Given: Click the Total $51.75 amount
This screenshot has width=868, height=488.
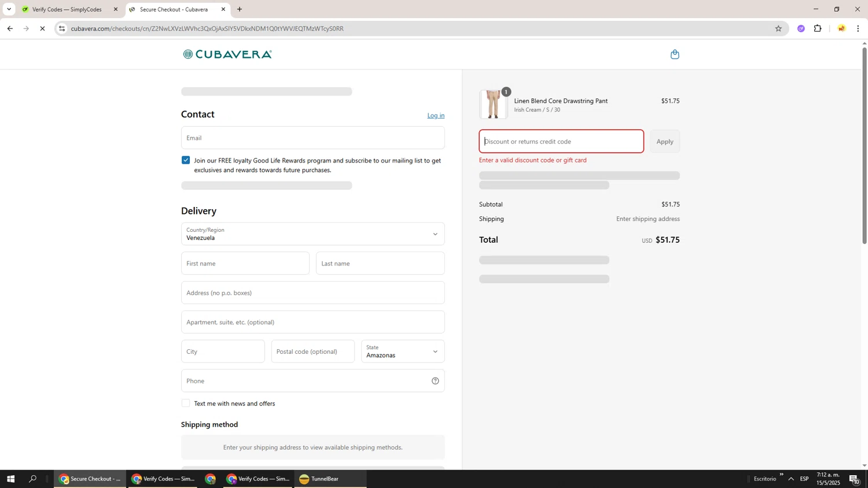Looking at the screenshot, I should [667, 240].
